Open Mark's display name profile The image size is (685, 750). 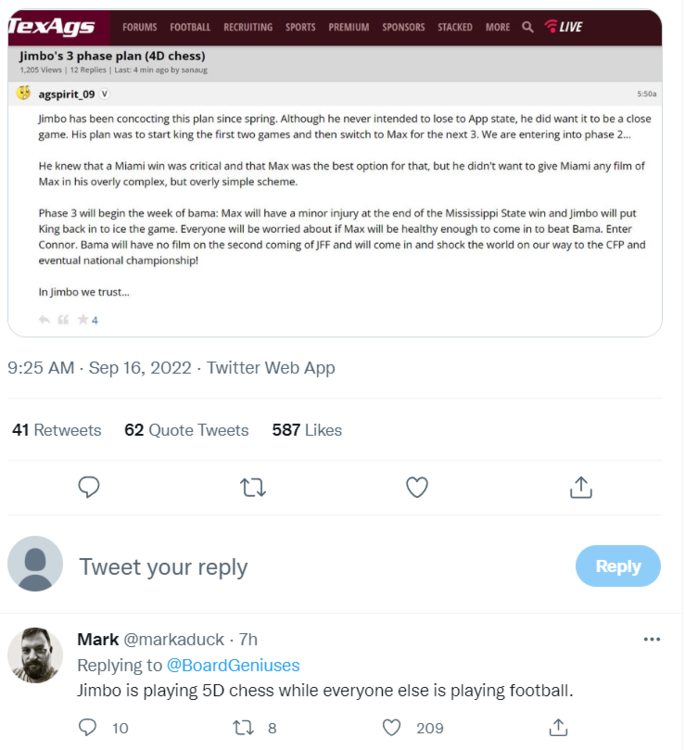click(x=98, y=639)
